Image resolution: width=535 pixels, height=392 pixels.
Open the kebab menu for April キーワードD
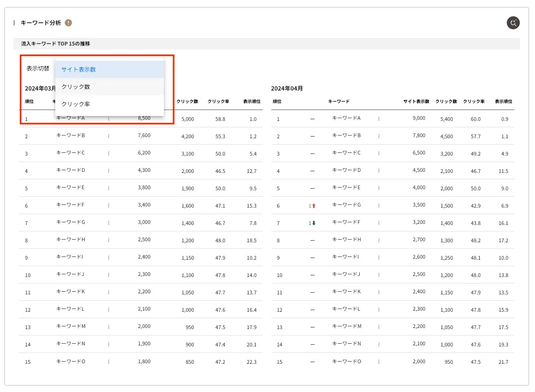pyautogui.click(x=379, y=171)
